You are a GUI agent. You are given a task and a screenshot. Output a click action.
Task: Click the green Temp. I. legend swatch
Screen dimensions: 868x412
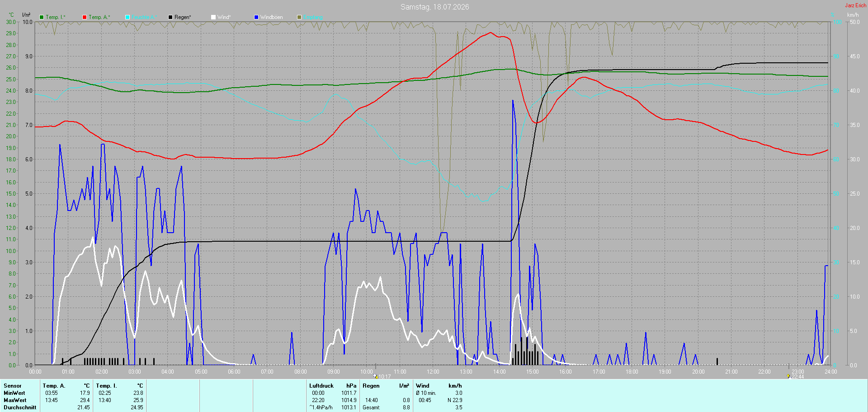click(x=42, y=17)
